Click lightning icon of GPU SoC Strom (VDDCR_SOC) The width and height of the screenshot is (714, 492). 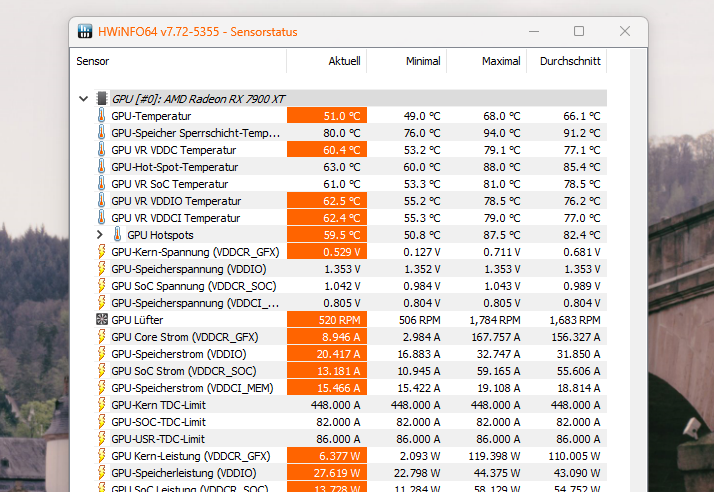point(102,371)
